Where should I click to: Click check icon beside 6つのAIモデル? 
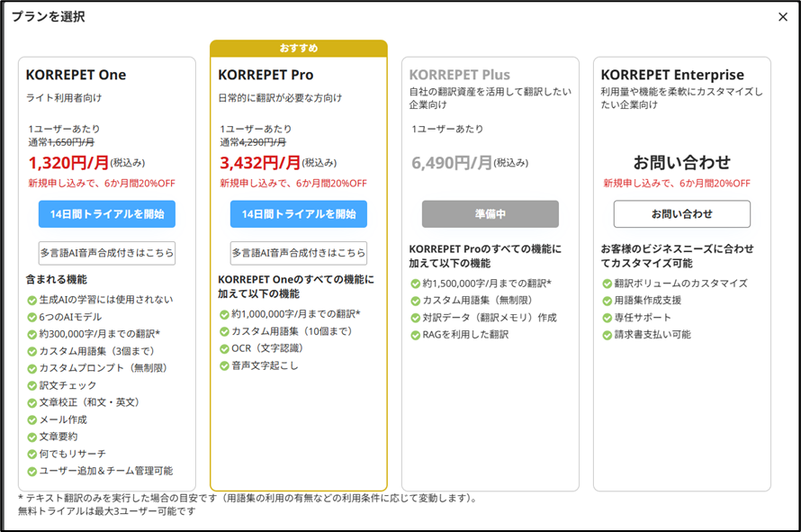click(x=31, y=317)
